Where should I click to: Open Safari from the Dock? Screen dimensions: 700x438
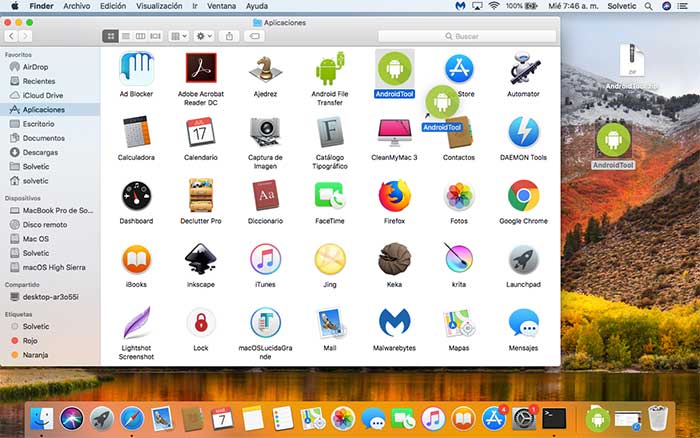132,419
